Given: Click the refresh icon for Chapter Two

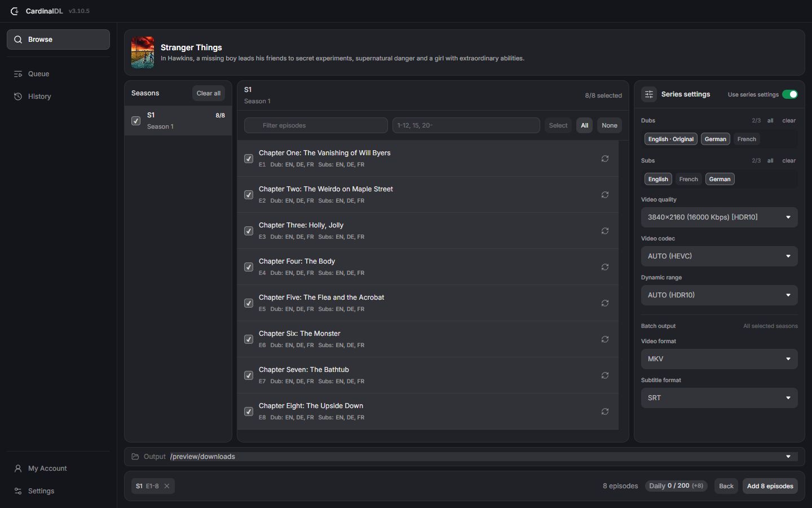Looking at the screenshot, I should click(x=605, y=195).
